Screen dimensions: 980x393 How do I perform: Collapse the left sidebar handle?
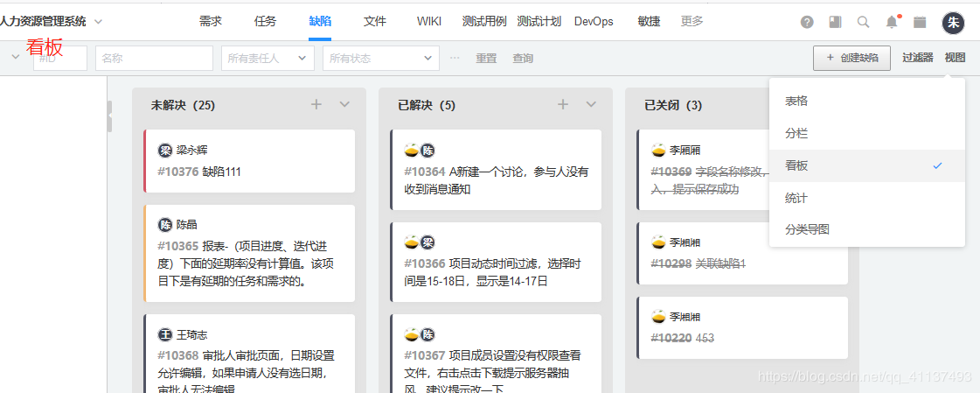(x=109, y=116)
